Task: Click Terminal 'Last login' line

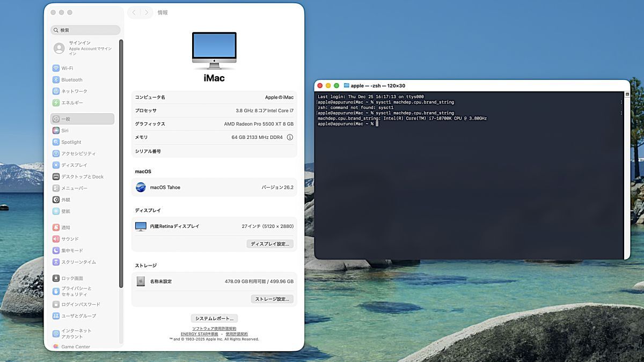Action: click(370, 97)
